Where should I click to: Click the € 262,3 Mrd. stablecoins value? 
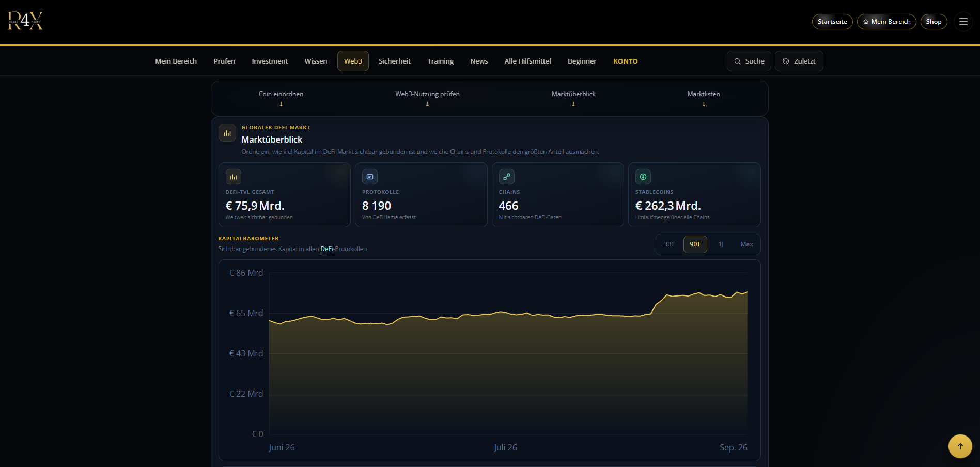pos(668,206)
